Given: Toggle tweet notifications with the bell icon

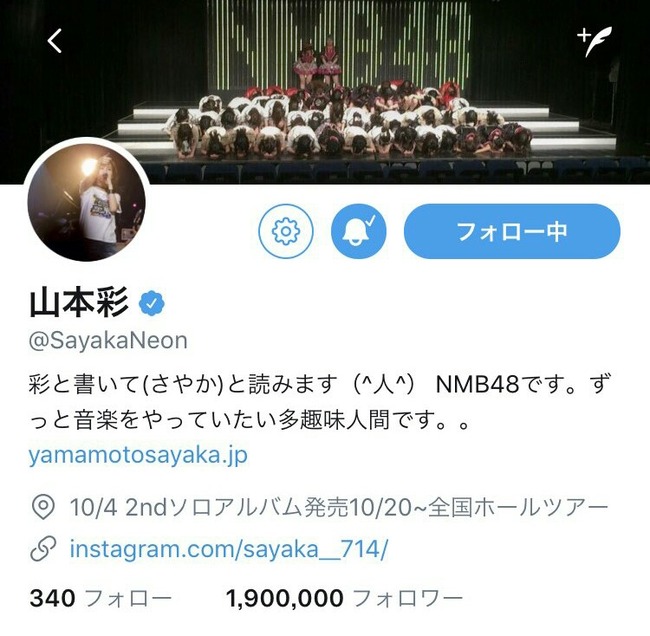Looking at the screenshot, I should 359,231.
